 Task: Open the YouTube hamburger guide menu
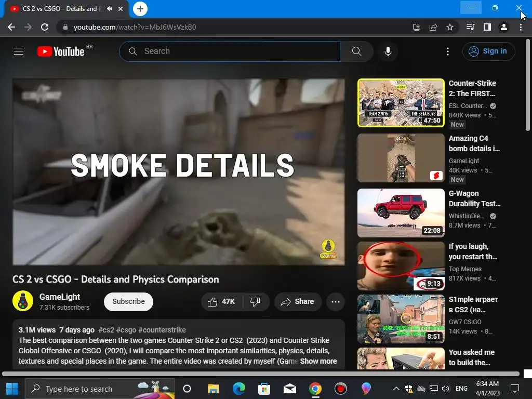[x=19, y=51]
